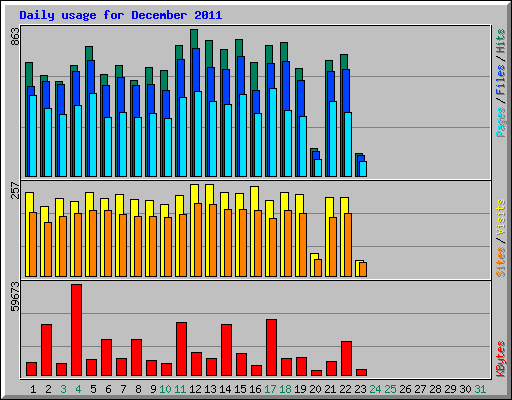Click the green day label 25
Image resolution: width=512 pixels, height=400 pixels.
click(x=390, y=389)
